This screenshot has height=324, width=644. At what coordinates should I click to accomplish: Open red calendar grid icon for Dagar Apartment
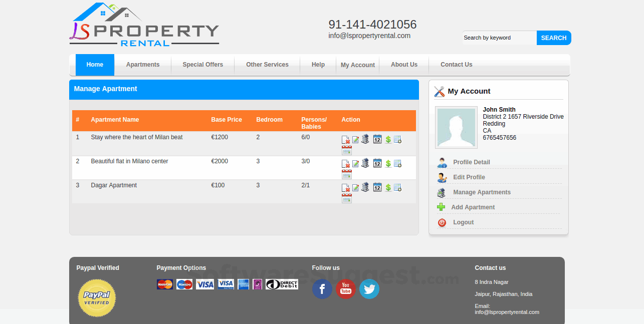point(347,198)
